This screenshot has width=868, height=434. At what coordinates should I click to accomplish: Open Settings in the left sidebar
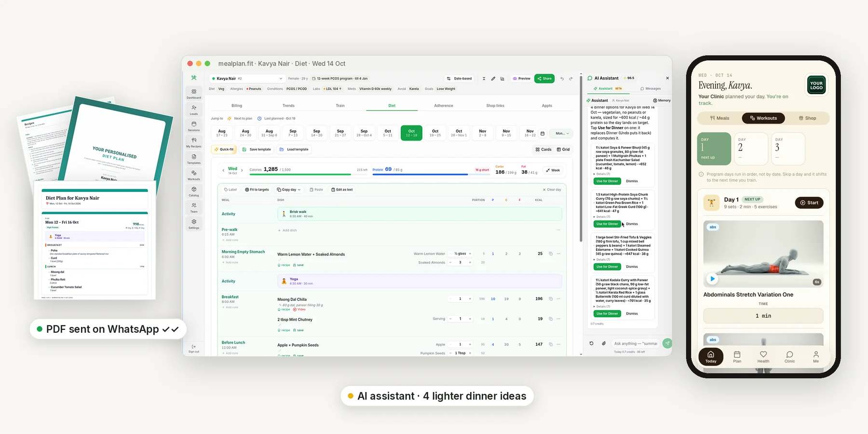pos(194,224)
